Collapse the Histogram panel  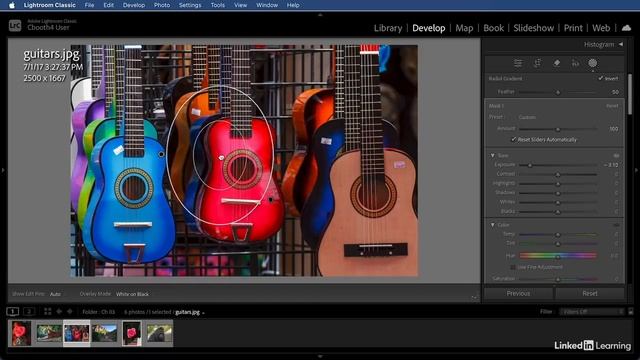621,44
